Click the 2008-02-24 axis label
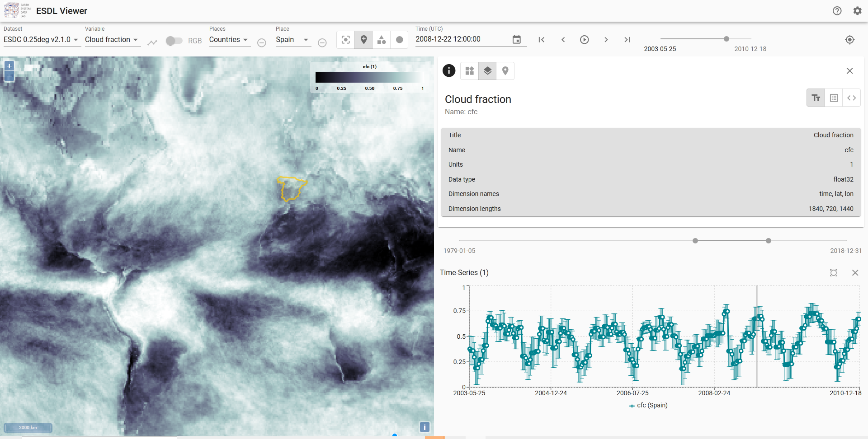This screenshot has width=868, height=439. tap(714, 393)
